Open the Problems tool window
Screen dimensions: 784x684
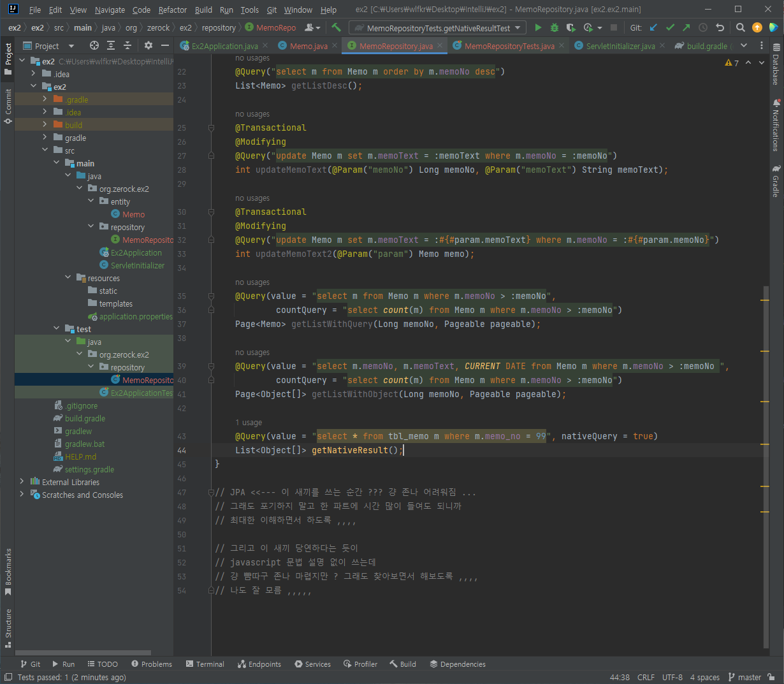coord(151,664)
